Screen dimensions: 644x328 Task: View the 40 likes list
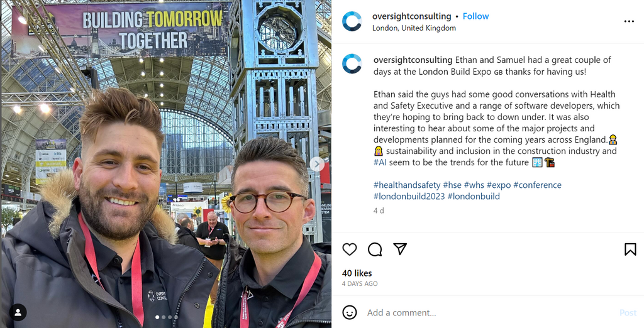[x=357, y=273]
